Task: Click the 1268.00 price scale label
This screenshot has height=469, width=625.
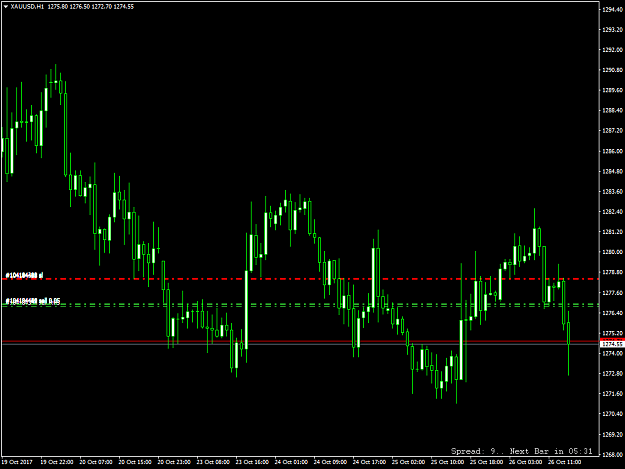Action: tap(613, 454)
